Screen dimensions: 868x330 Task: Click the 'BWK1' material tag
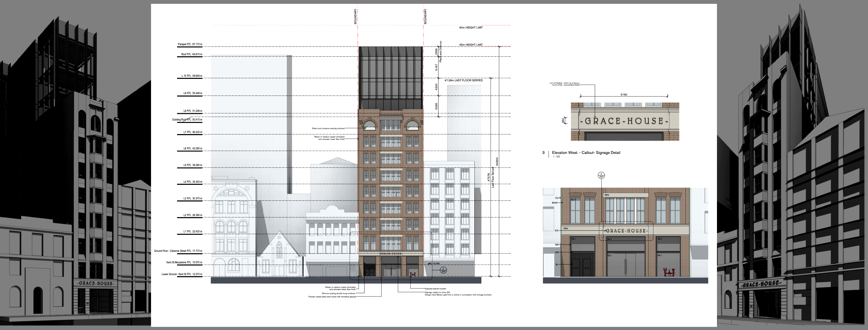555,203
